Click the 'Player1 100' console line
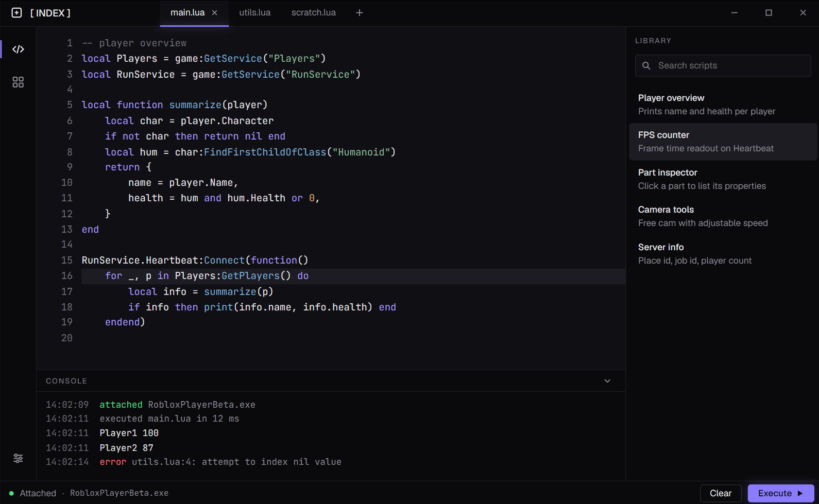Screen dimensions: 819x504 (x=102, y=433)
